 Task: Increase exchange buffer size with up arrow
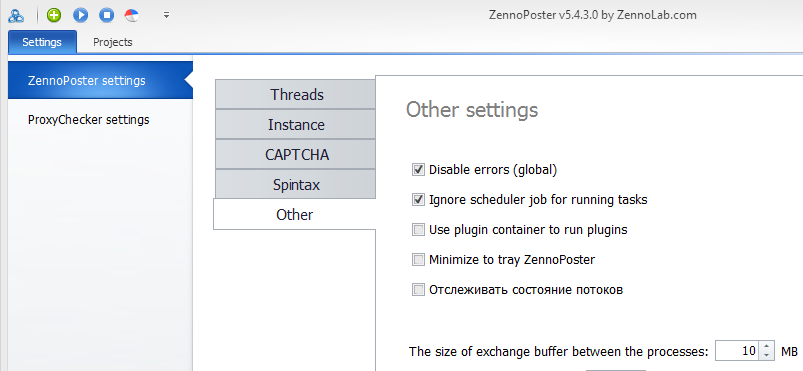pos(766,346)
